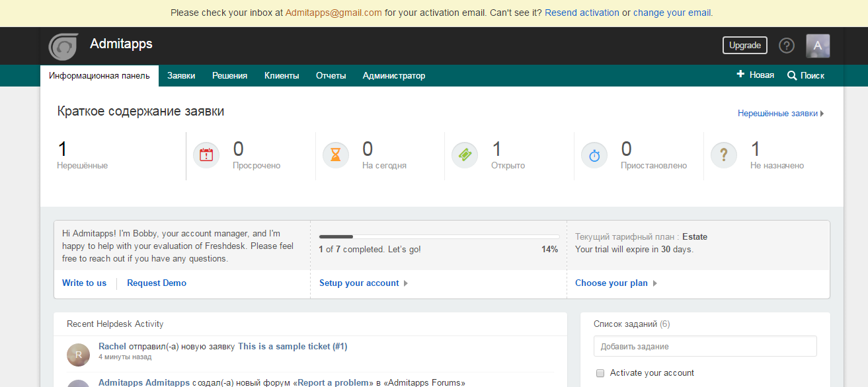Open the Отчеты tab
Viewport: 868px width, 387px height.
331,76
